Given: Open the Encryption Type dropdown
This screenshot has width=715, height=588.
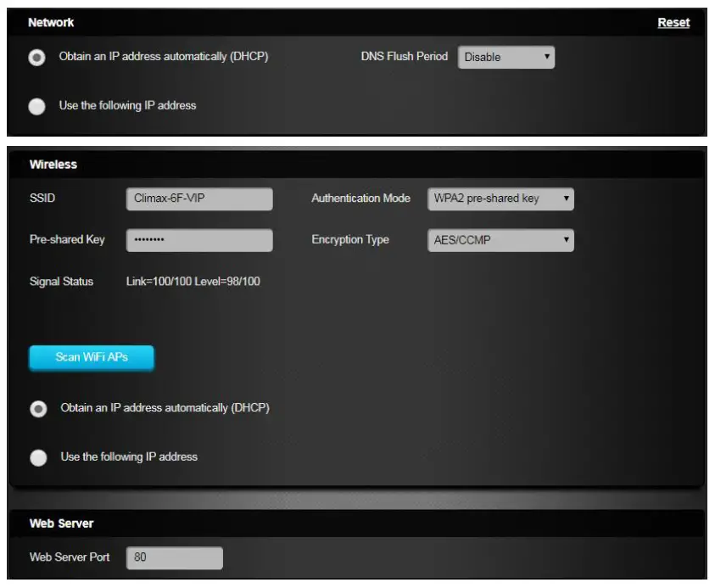Looking at the screenshot, I should pyautogui.click(x=500, y=240).
